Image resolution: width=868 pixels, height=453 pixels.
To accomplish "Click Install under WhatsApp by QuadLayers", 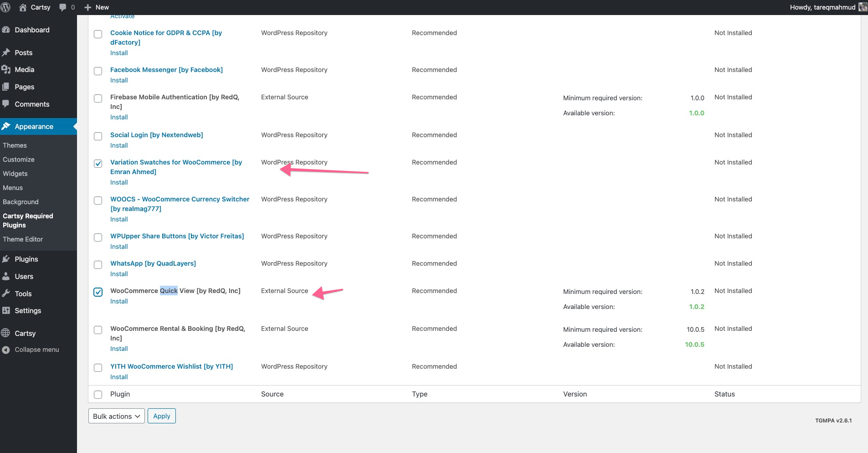I will click(119, 274).
